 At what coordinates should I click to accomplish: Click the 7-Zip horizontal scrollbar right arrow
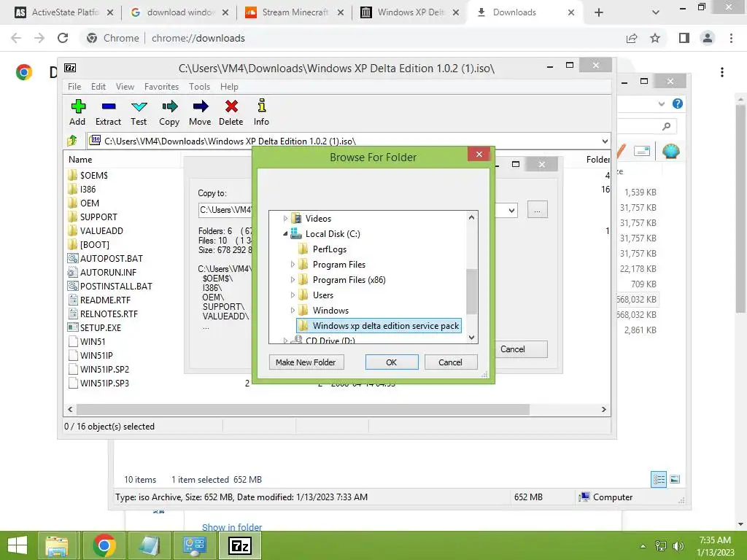click(x=603, y=410)
